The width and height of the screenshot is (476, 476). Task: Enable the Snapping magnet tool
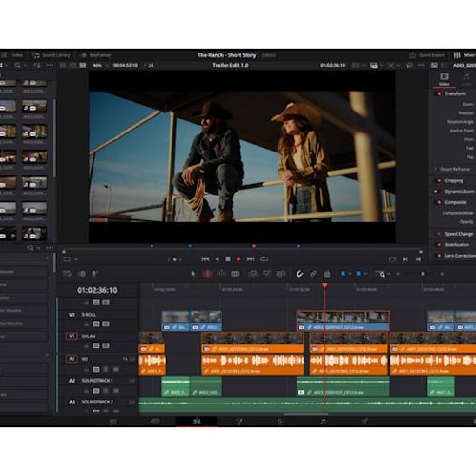coord(299,273)
